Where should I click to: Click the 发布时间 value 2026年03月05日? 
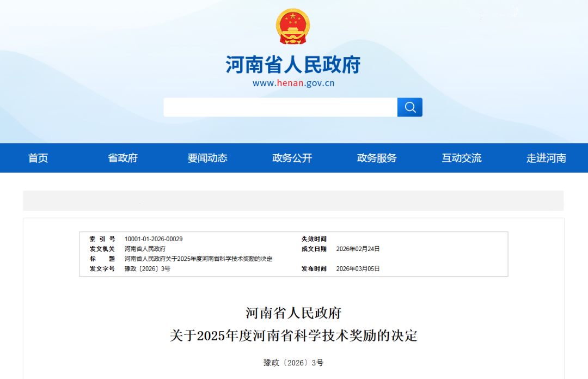(358, 268)
